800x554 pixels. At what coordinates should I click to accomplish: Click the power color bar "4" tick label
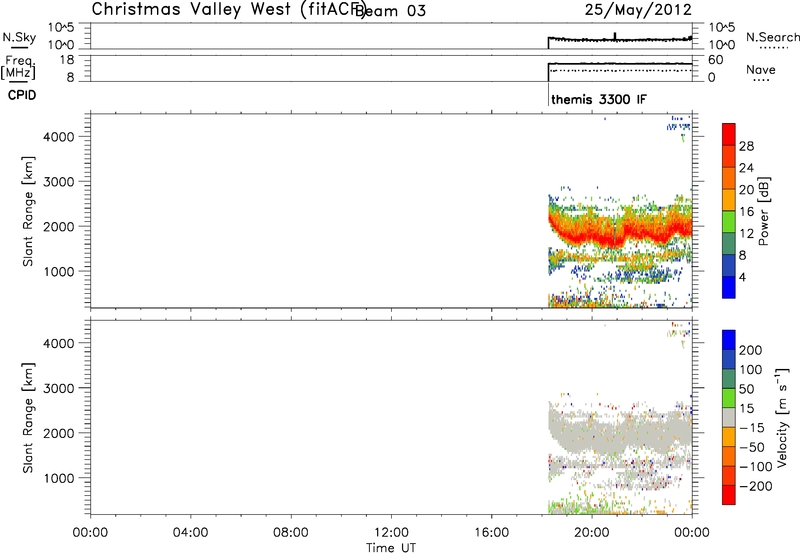742,277
